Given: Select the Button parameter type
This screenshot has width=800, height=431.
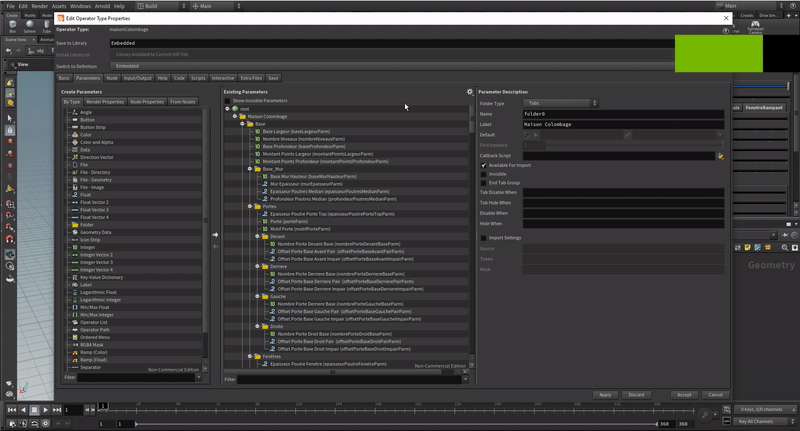Looking at the screenshot, I should point(87,120).
